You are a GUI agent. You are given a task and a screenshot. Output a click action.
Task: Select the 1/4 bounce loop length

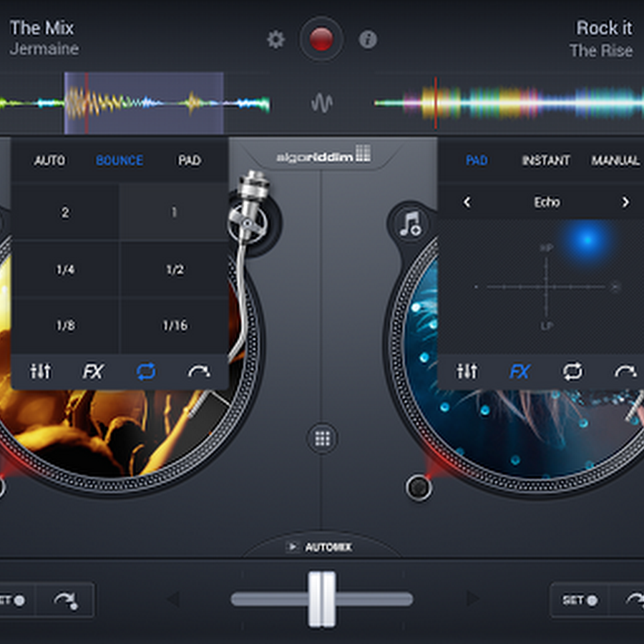65,270
